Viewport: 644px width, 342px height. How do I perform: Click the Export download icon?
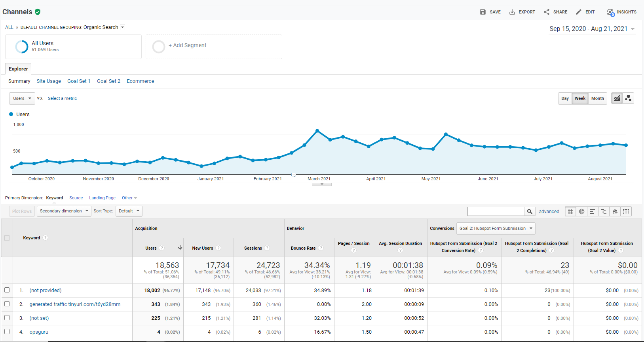[512, 12]
